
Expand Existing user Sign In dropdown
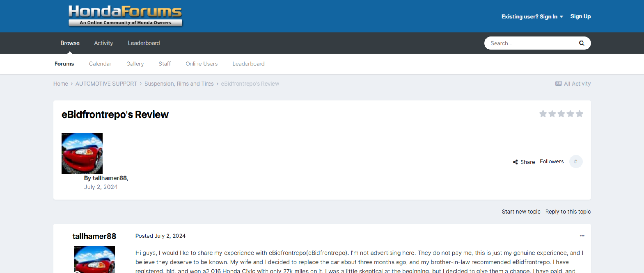[x=532, y=16]
